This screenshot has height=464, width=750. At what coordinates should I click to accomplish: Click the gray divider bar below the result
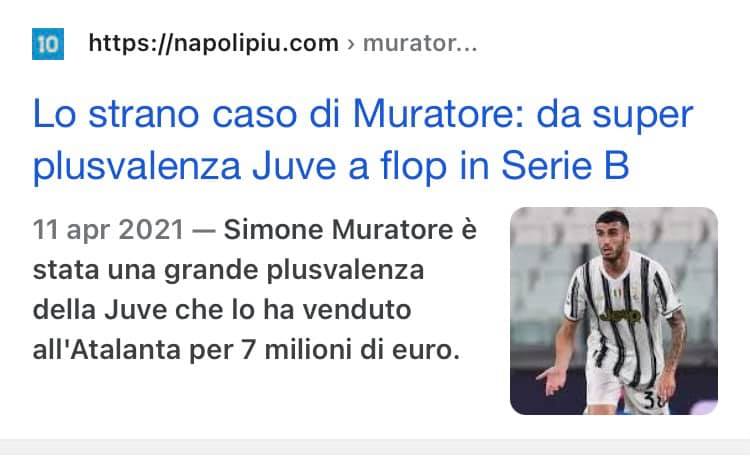point(375,447)
